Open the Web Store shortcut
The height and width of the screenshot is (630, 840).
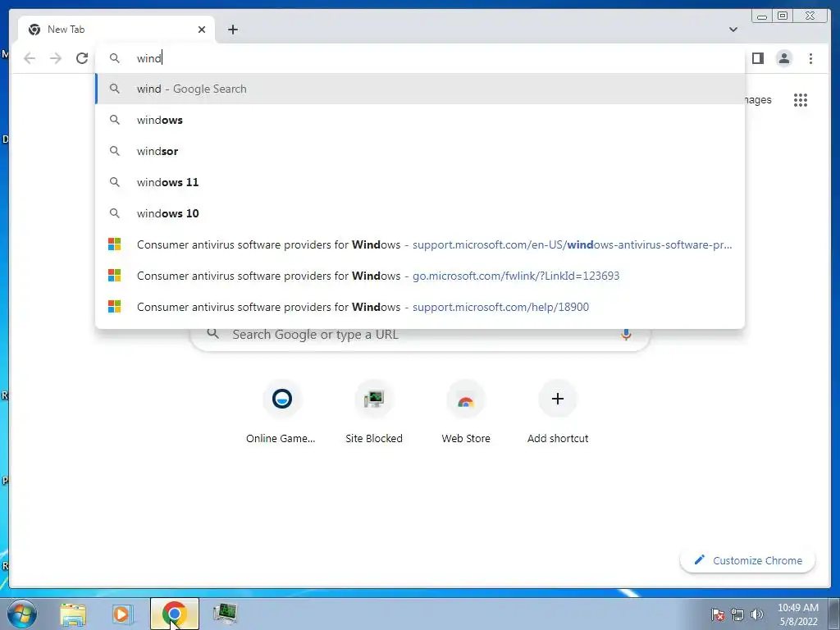click(466, 413)
